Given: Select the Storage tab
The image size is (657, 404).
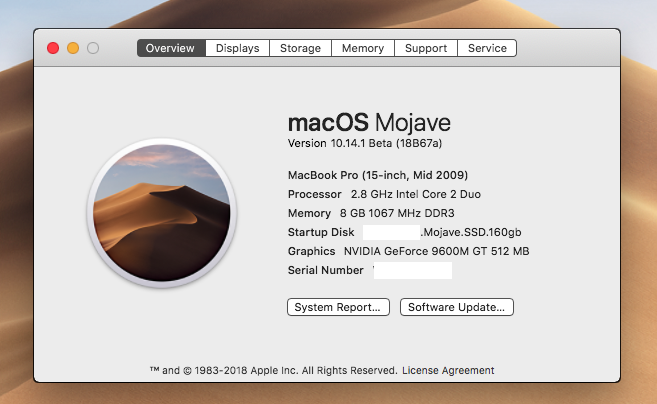Looking at the screenshot, I should [300, 48].
